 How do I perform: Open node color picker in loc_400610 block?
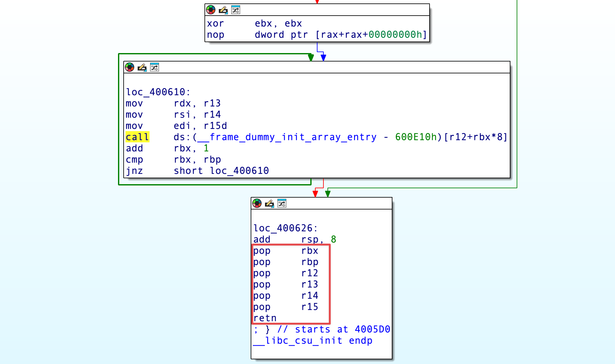[x=130, y=67]
